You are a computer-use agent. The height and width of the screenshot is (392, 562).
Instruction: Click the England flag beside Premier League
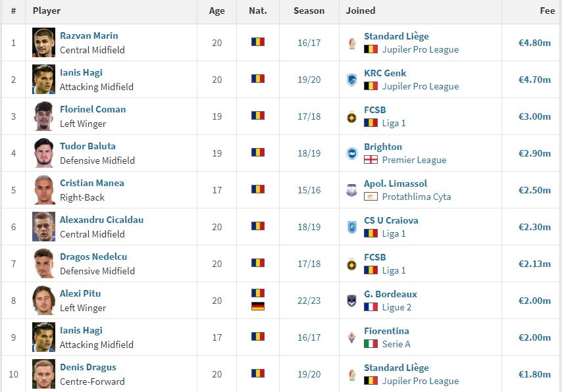pyautogui.click(x=370, y=160)
